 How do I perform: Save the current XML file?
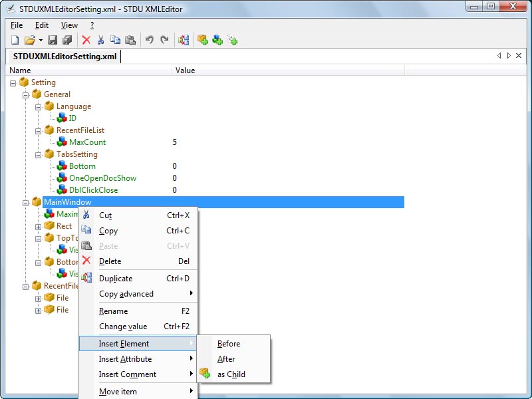click(x=53, y=40)
